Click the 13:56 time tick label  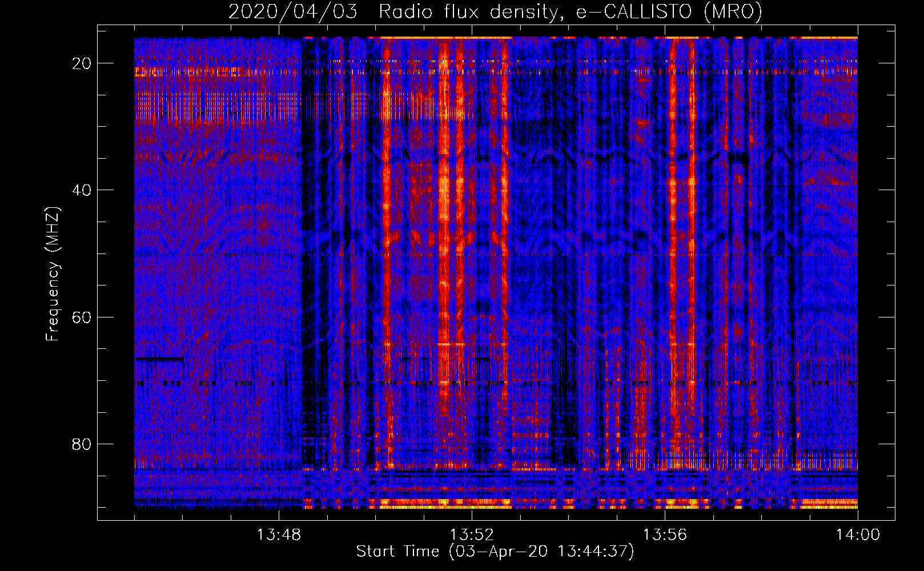pyautogui.click(x=665, y=535)
